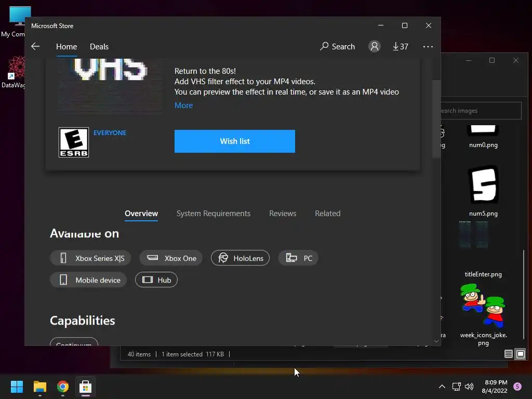Minimize the Microsoft Store window
Image resolution: width=532 pixels, height=399 pixels.
click(381, 25)
